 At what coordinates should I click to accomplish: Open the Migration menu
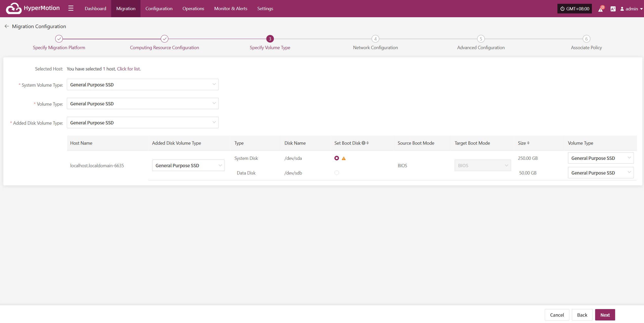click(x=126, y=9)
